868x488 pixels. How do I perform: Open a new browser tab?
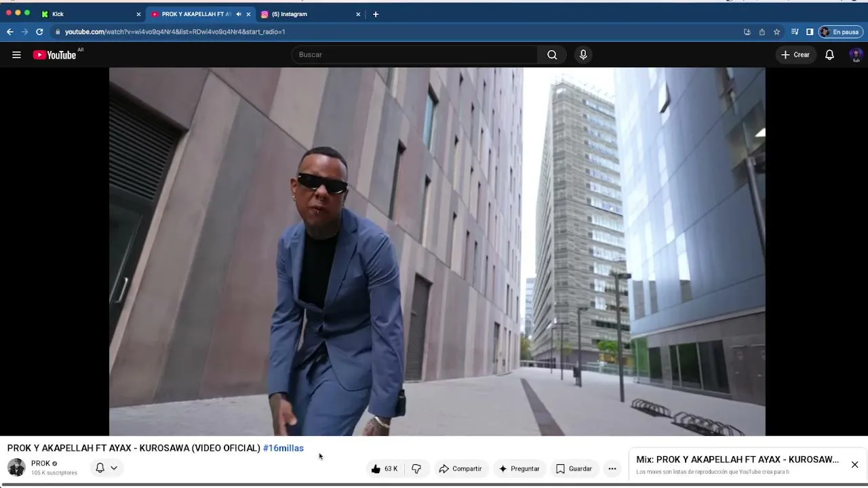[376, 14]
